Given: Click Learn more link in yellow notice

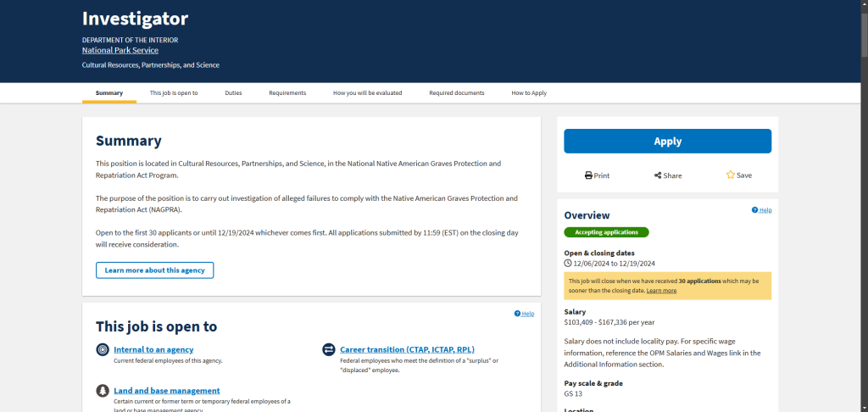Looking at the screenshot, I should click(x=661, y=291).
